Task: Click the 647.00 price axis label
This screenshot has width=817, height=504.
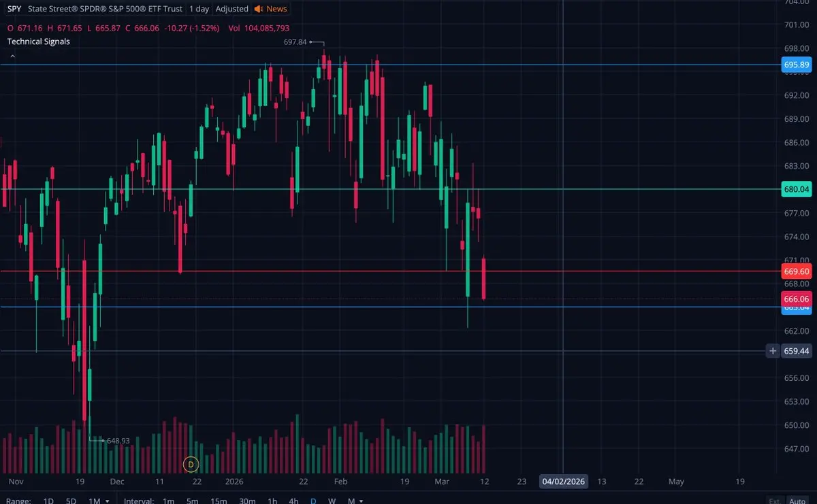Action: 796,448
